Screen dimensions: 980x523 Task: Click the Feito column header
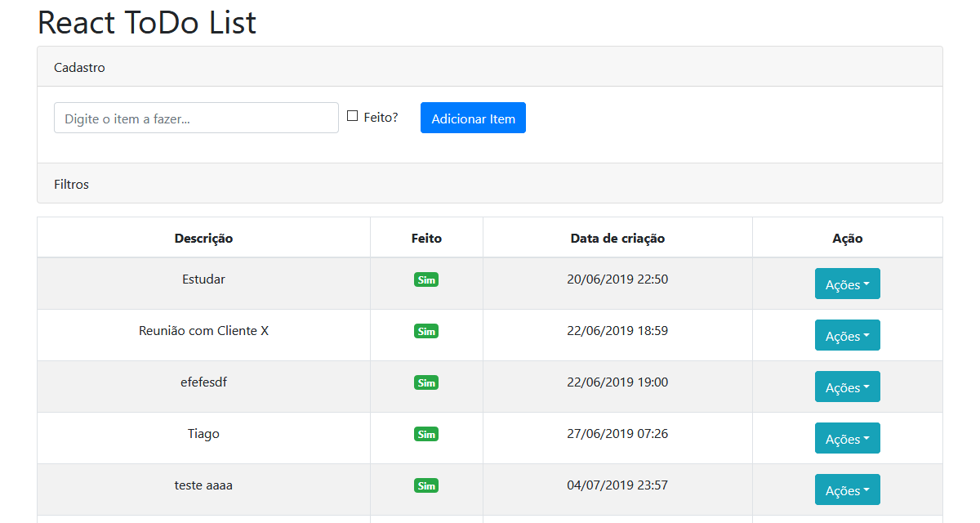pyautogui.click(x=426, y=239)
